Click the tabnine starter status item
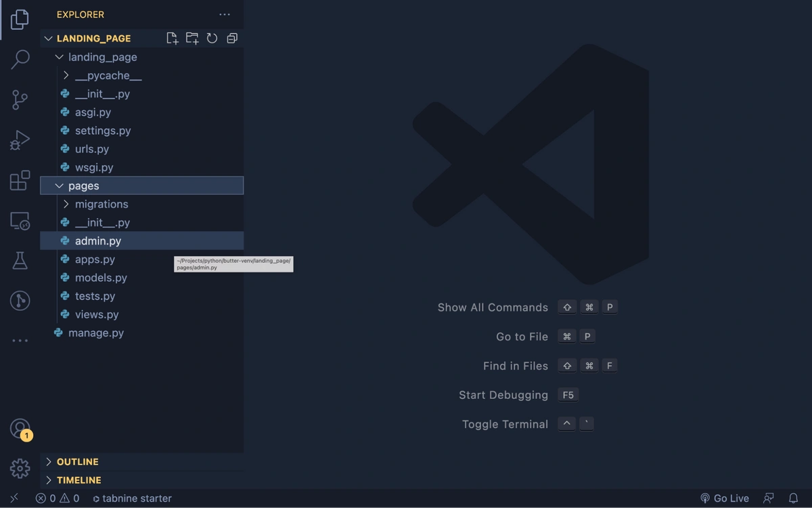The height and width of the screenshot is (508, 812). coord(132,498)
